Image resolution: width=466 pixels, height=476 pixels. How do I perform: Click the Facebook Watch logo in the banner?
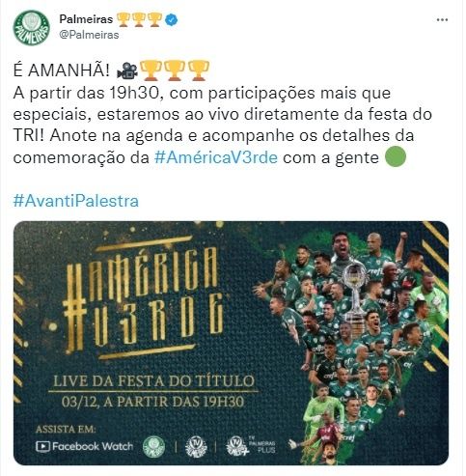[x=84, y=446]
